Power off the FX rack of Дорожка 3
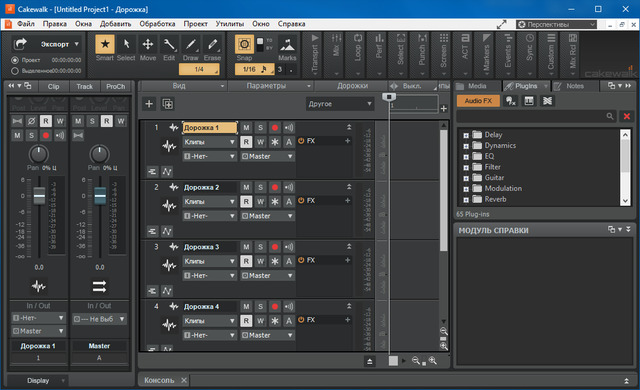Screen dimensions: 640x390 pyautogui.click(x=301, y=260)
